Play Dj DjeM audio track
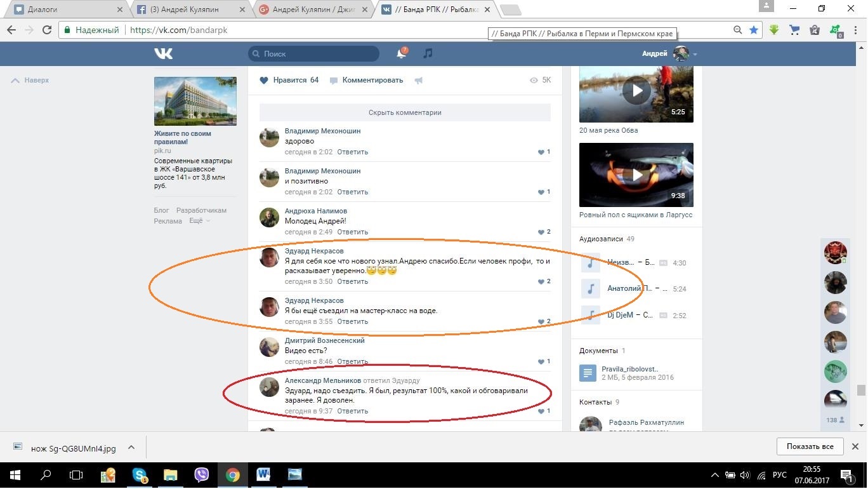The height and width of the screenshot is (489, 868). 590,315
